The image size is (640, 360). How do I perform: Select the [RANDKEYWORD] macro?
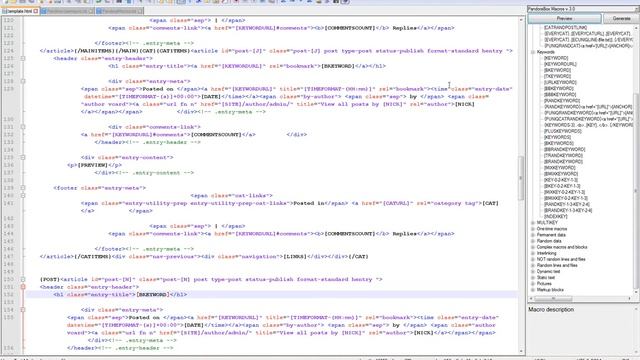[562, 101]
